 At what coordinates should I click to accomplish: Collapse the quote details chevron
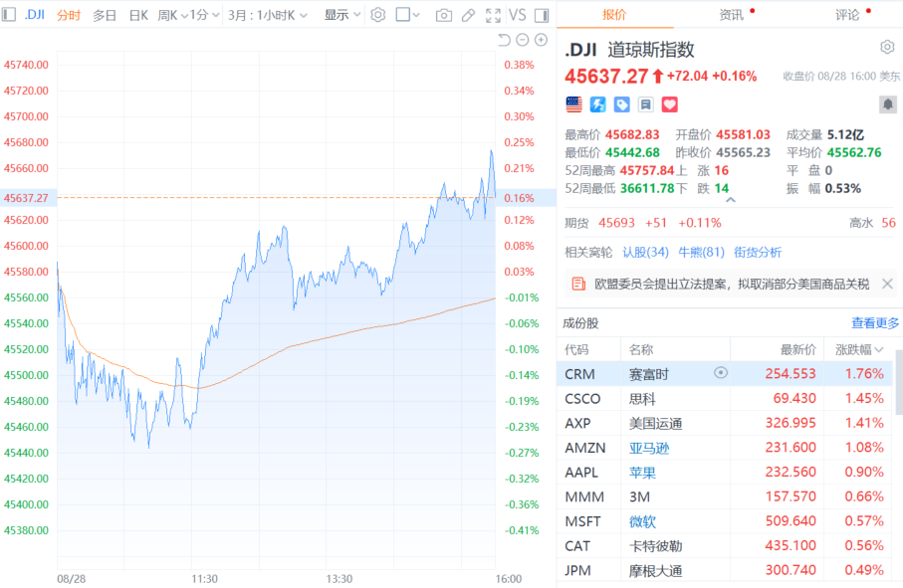(730, 200)
